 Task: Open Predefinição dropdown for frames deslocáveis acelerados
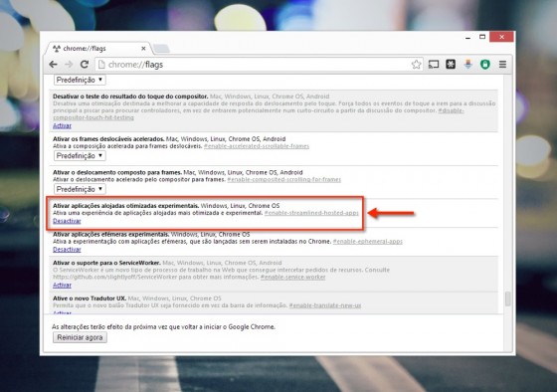(x=80, y=155)
